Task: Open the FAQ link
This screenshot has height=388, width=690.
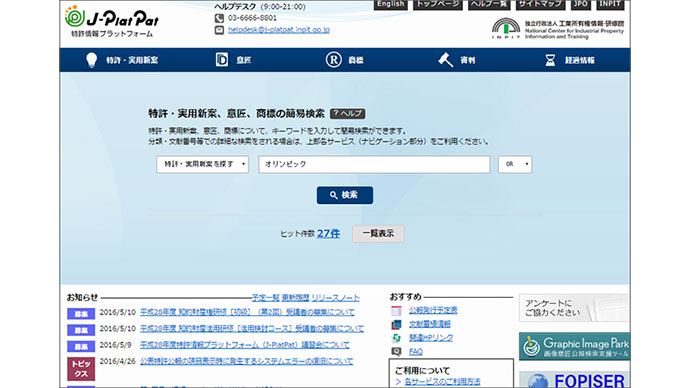Action: [416, 351]
